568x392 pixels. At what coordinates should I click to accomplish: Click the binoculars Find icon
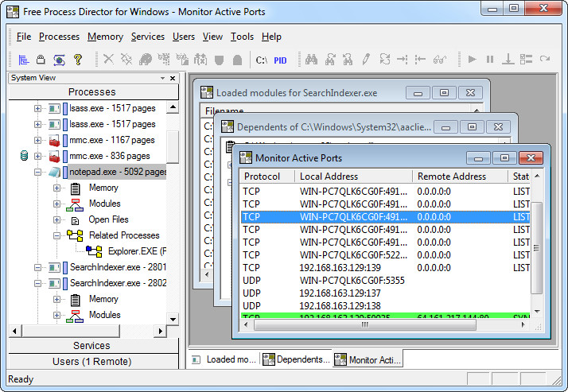click(x=311, y=59)
